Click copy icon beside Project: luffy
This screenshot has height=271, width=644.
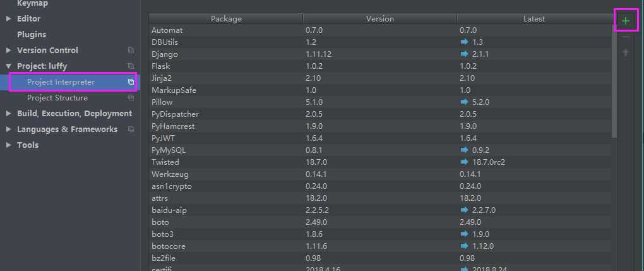coord(131,66)
